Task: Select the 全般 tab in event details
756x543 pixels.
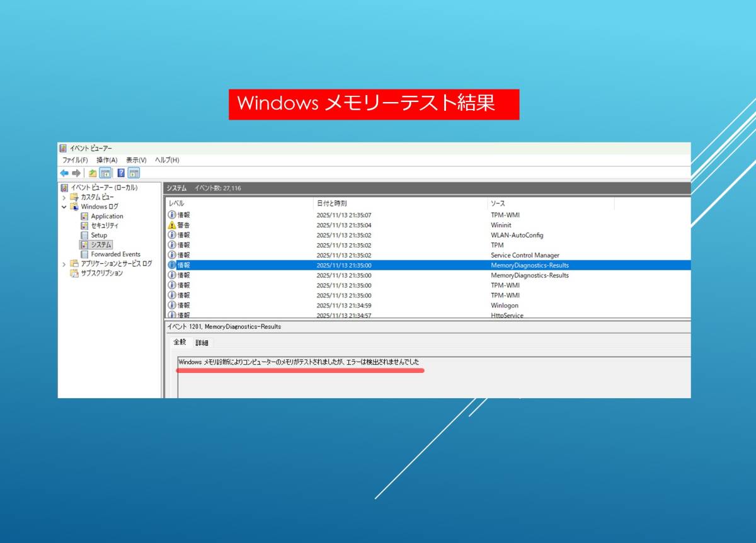Action: coord(180,342)
